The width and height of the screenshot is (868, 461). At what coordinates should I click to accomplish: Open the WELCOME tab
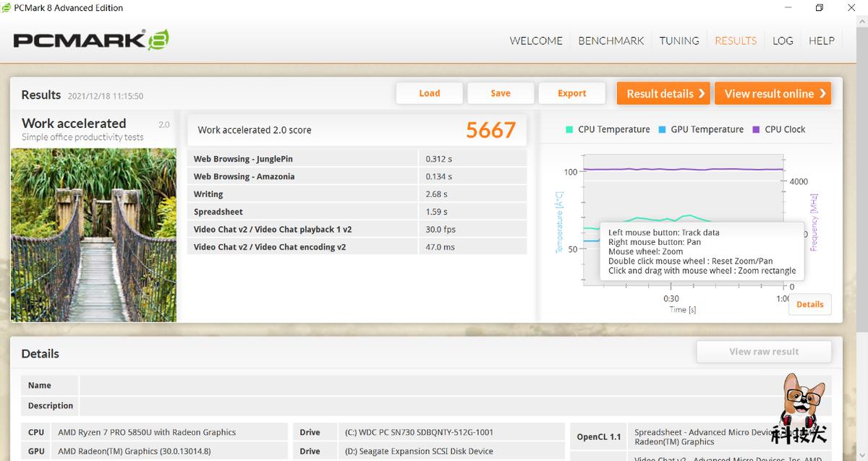535,40
